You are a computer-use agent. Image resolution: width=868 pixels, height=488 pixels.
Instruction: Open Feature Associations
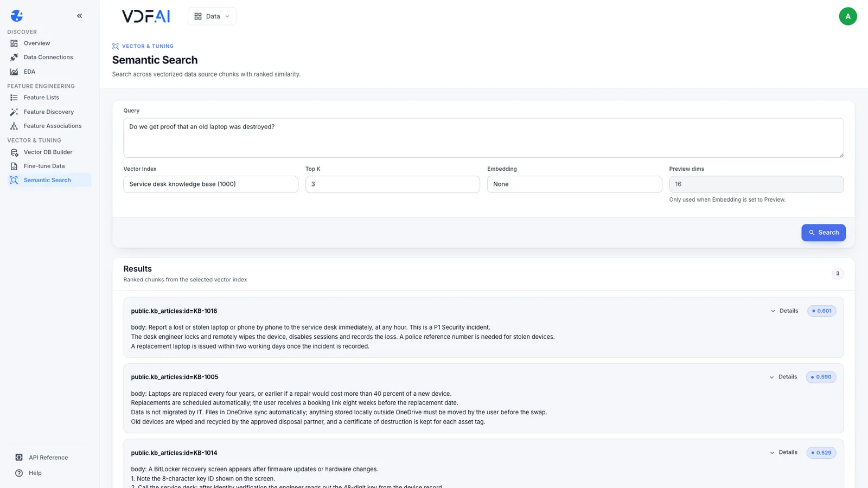pyautogui.click(x=53, y=126)
